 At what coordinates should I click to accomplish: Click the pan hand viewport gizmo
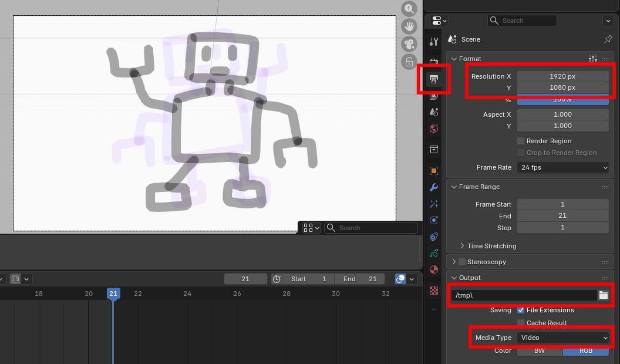point(409,26)
